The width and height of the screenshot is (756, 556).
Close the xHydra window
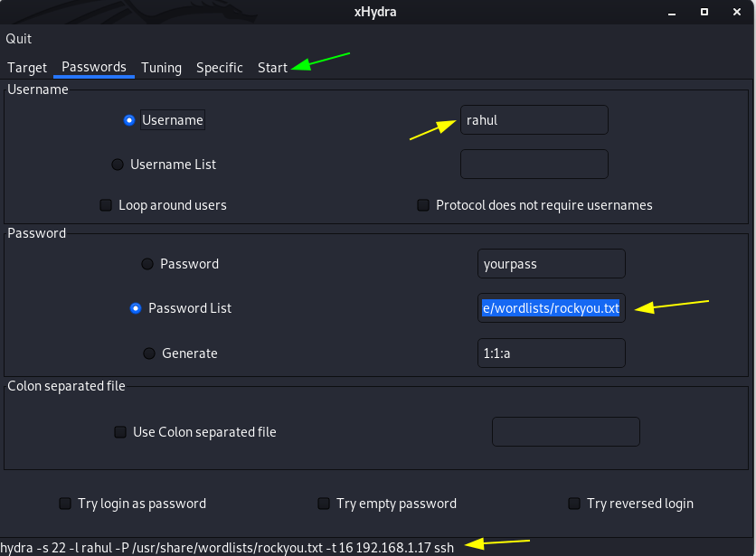coord(737,12)
